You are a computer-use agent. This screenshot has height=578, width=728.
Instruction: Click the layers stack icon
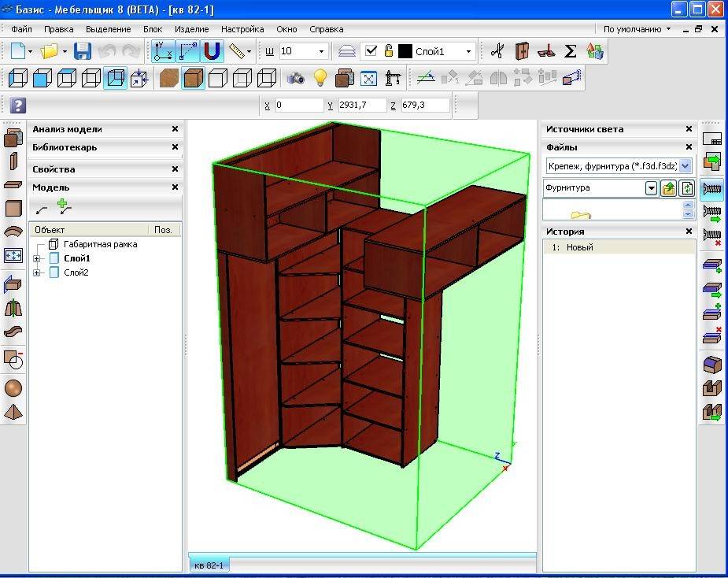point(347,51)
